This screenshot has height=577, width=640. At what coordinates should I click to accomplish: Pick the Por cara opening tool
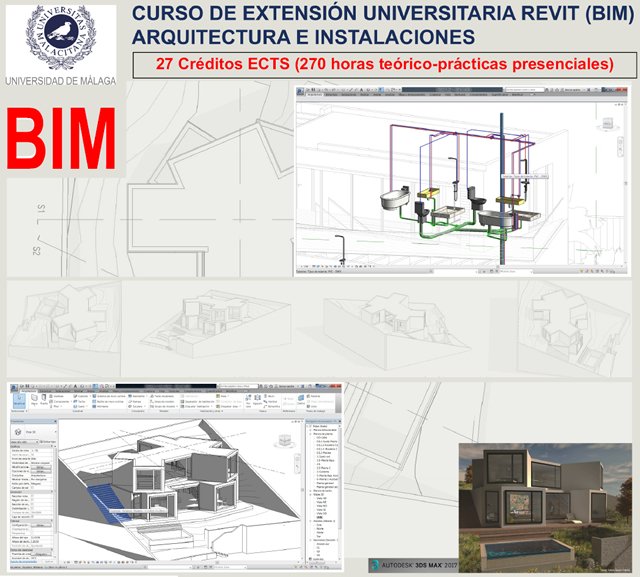click(248, 401)
